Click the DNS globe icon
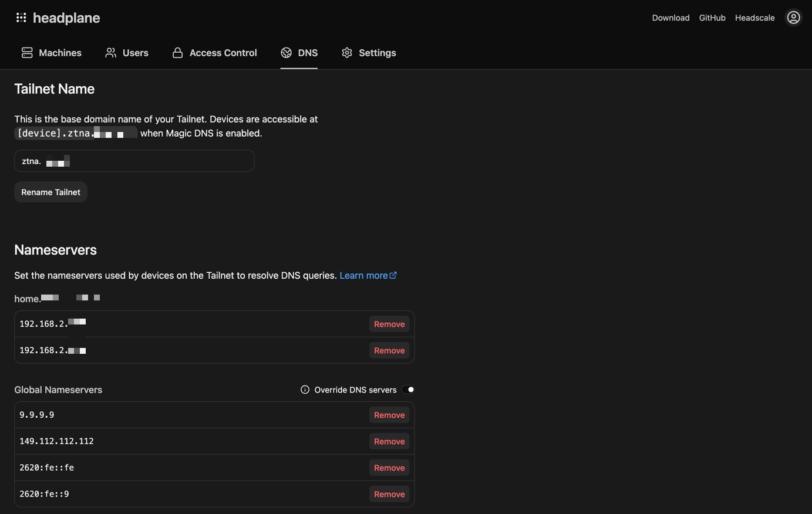The height and width of the screenshot is (514, 812). point(287,53)
